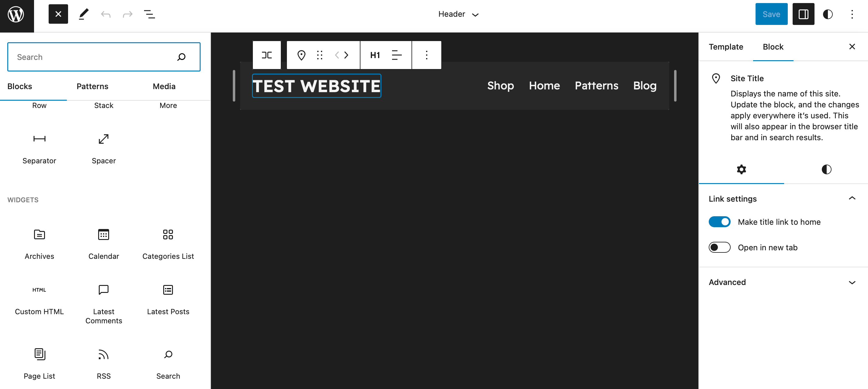Image resolution: width=868 pixels, height=389 pixels.
Task: Click the undo arrow in the top toolbar
Action: point(105,14)
